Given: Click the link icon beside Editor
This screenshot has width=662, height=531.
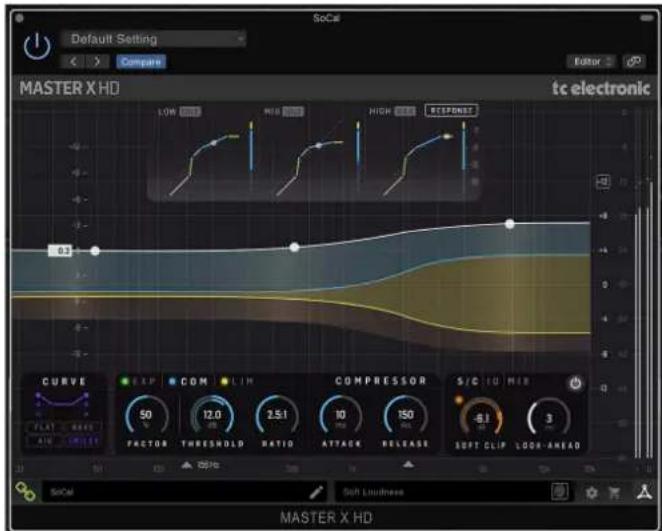Looking at the screenshot, I should point(634,62).
